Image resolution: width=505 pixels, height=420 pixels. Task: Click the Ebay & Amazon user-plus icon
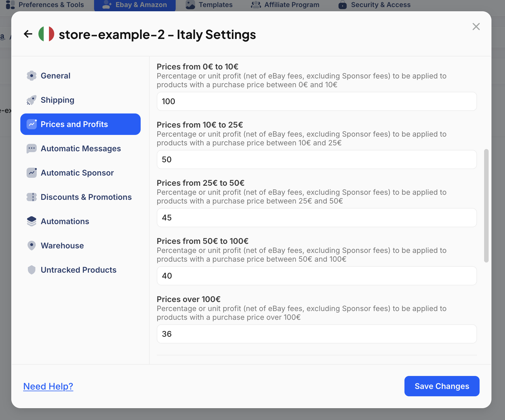[x=107, y=5]
